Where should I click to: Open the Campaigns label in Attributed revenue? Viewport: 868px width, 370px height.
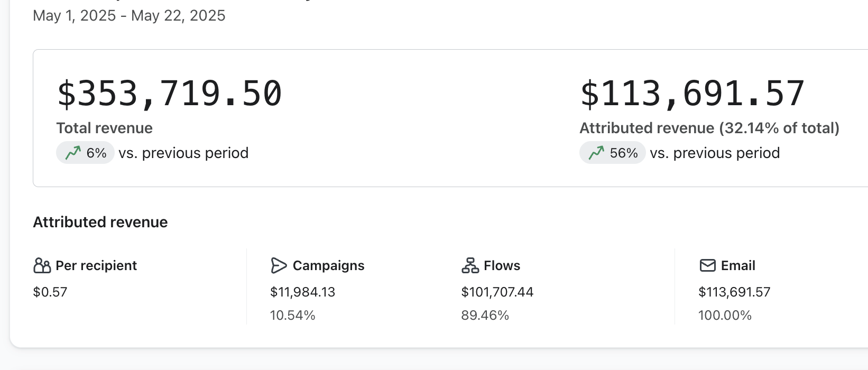328,265
